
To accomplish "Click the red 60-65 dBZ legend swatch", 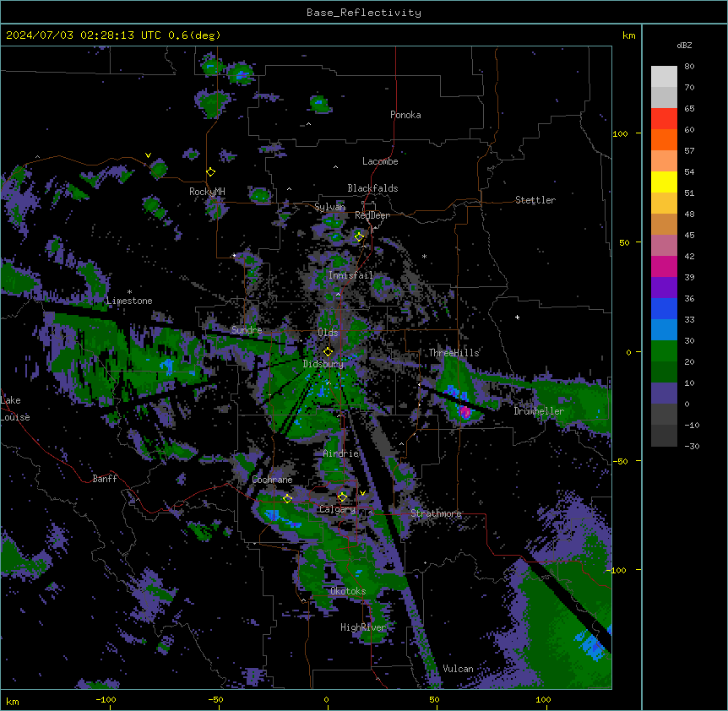I will 664,119.
